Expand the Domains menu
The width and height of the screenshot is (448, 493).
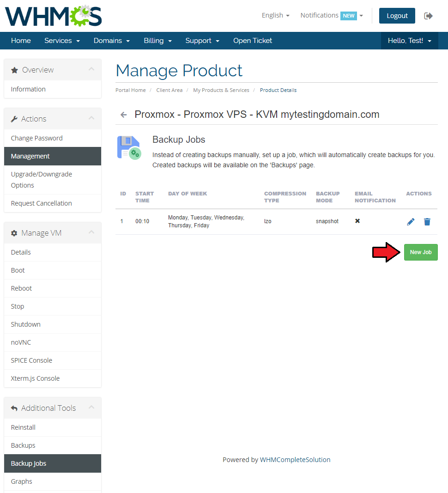112,41
